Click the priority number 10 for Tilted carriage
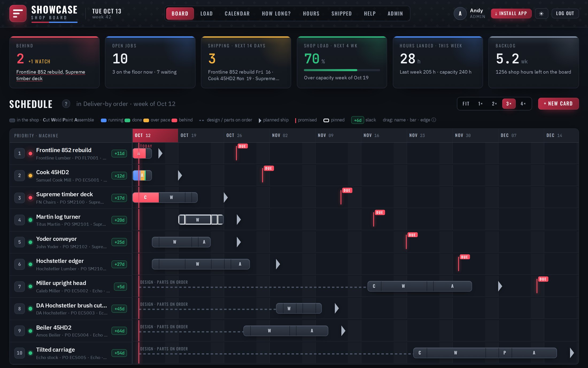Screen dimensions: 588x368 pyautogui.click(x=20, y=353)
